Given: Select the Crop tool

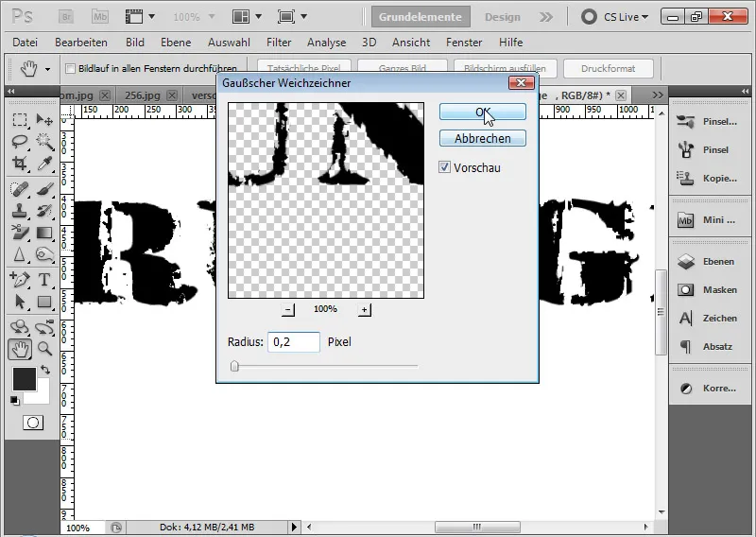Looking at the screenshot, I should [20, 164].
